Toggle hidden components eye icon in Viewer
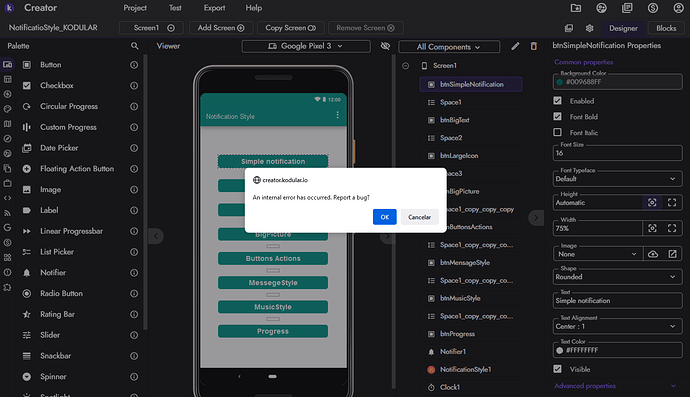The image size is (690, 397). coord(385,46)
